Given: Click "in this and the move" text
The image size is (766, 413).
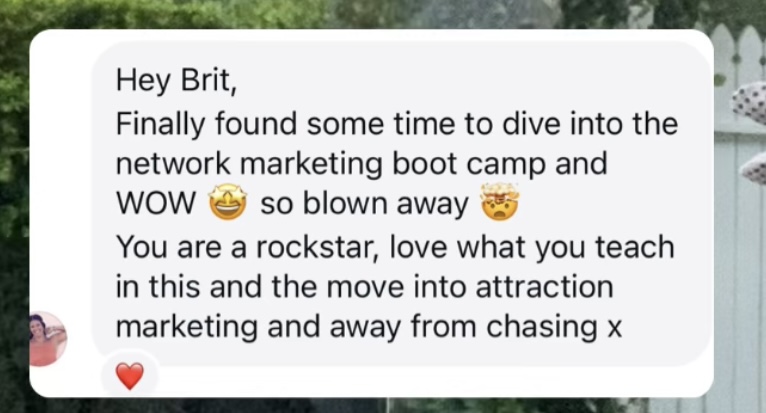Looking at the screenshot, I should (260, 287).
